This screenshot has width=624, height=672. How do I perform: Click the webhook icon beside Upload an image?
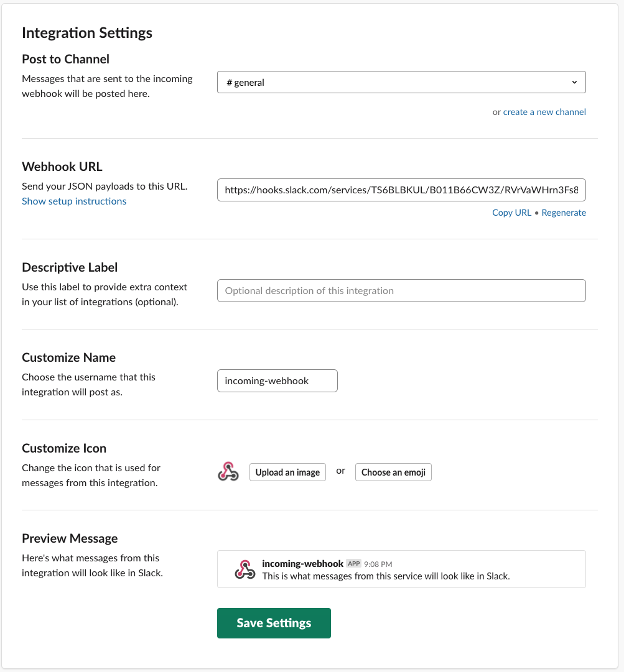228,471
